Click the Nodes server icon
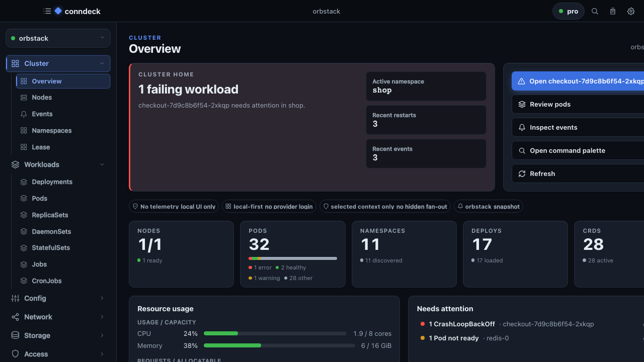 click(x=24, y=98)
